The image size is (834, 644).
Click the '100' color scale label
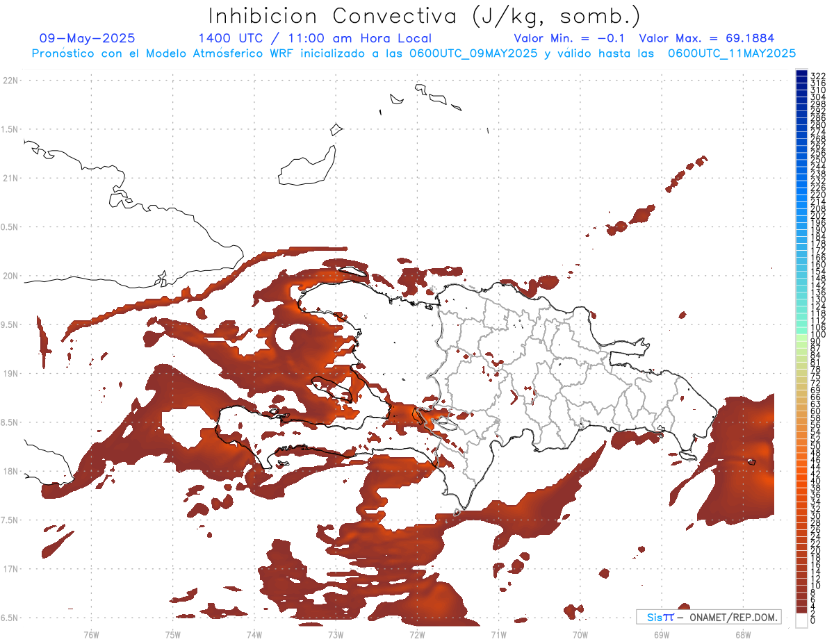(817, 336)
